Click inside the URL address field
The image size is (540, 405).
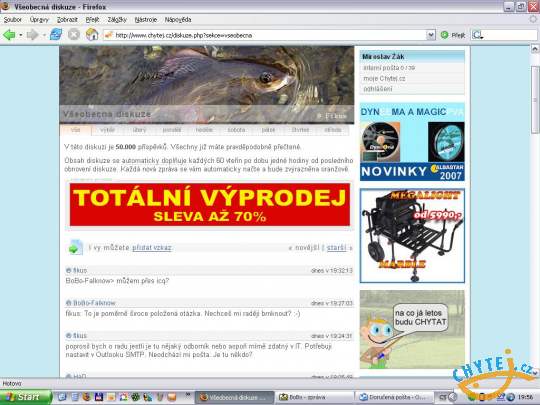click(265, 35)
